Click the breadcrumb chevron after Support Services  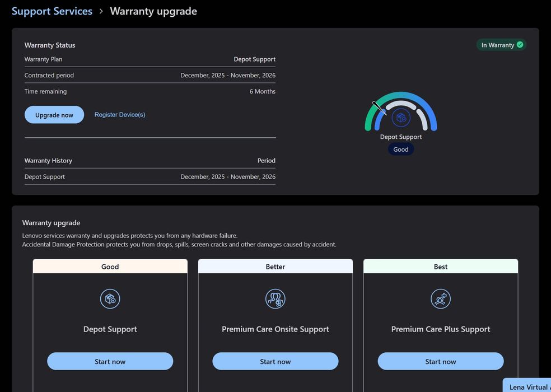click(101, 11)
